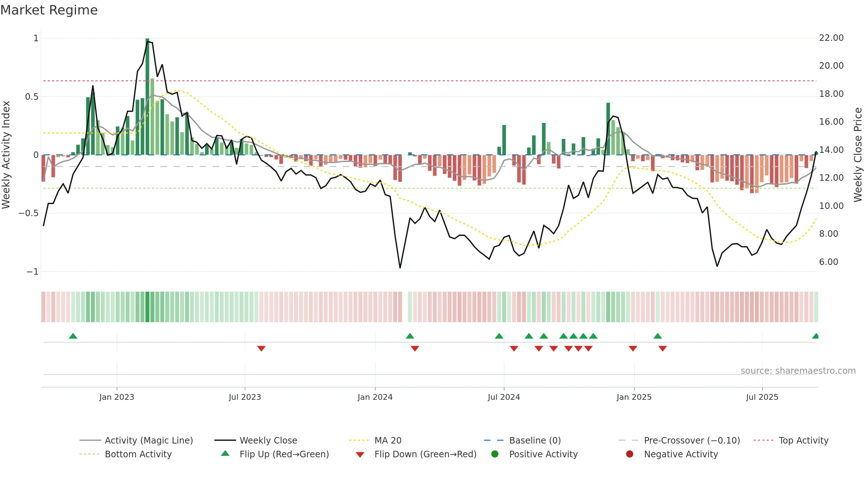Toggle the Flip Down (Green→Red) legend entry
This screenshot has height=488, width=868.
coord(416,454)
